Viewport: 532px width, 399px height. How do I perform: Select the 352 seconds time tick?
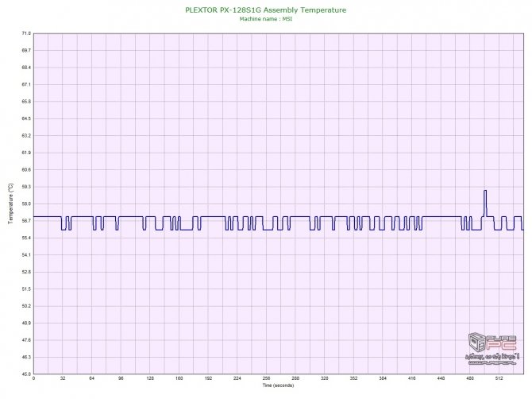click(x=353, y=378)
